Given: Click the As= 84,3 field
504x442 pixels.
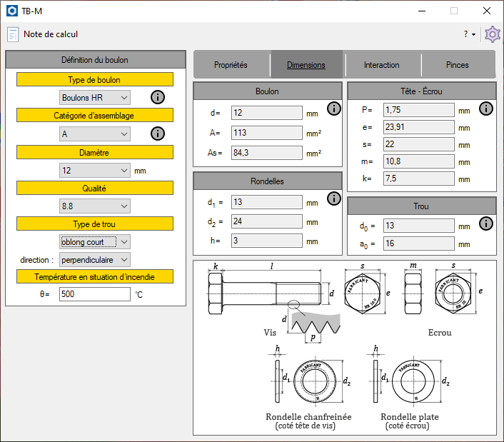Looking at the screenshot, I should 266,153.
